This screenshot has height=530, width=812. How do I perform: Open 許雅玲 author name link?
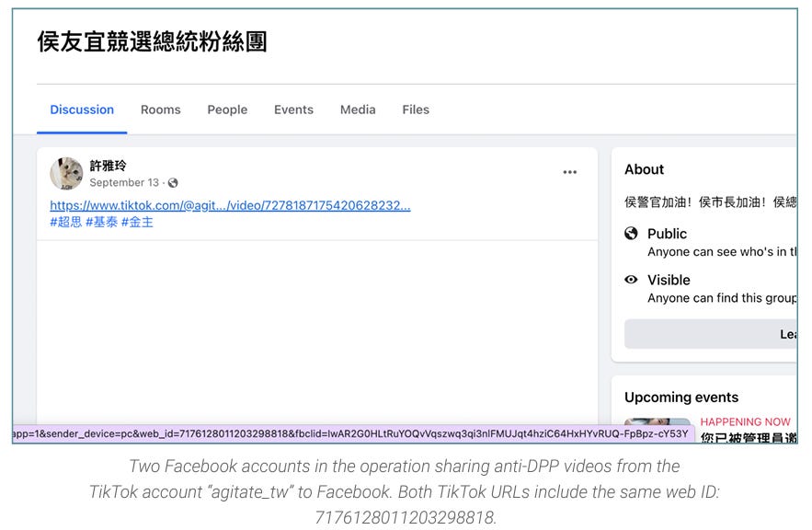(108, 166)
